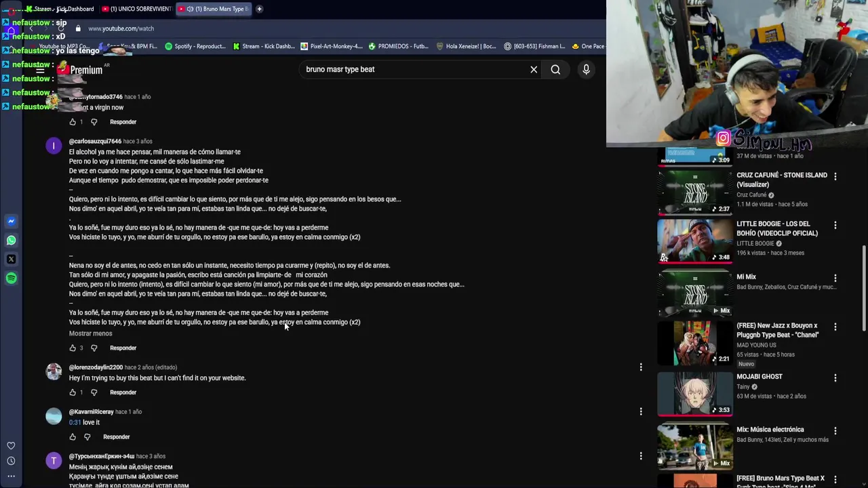Open more options dots in browser sidebar
The image size is (868, 488).
tap(11, 476)
